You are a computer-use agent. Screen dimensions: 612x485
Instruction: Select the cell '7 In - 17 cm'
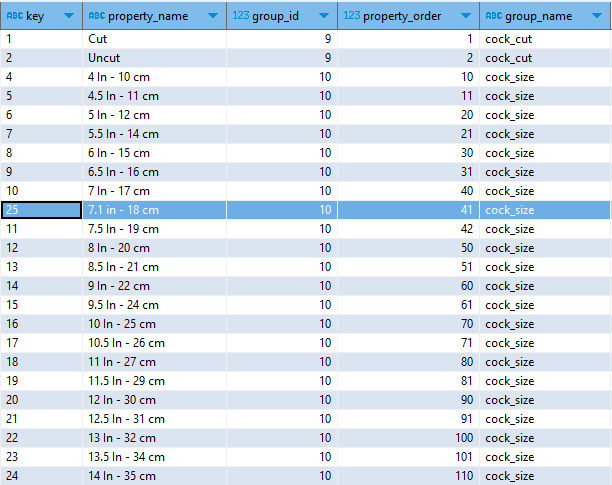coord(155,191)
